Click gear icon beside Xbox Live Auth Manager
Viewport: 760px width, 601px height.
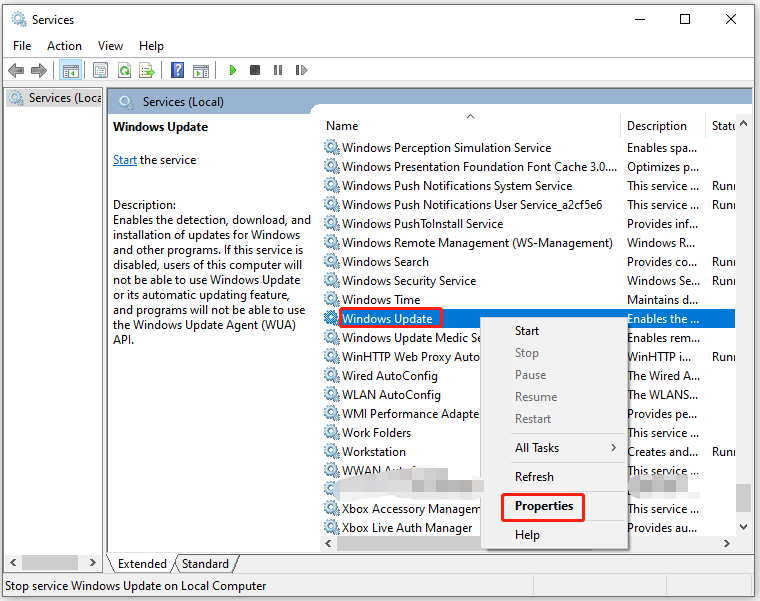pos(332,527)
